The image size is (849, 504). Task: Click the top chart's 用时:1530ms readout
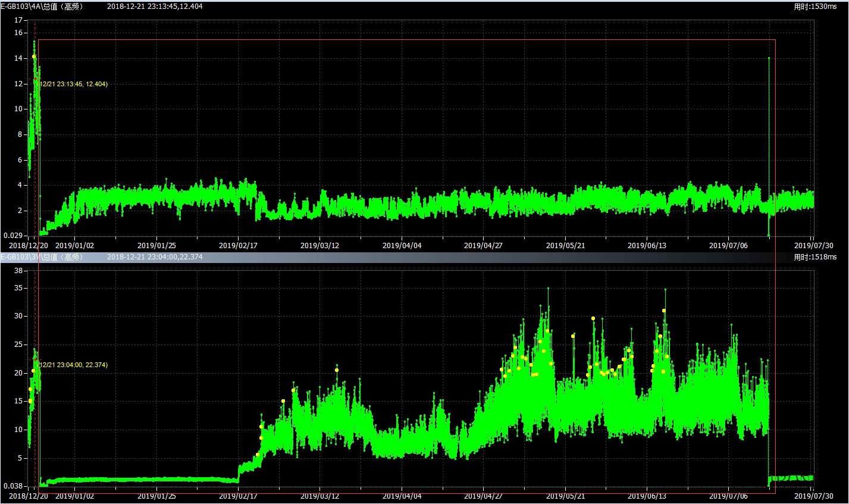[814, 7]
